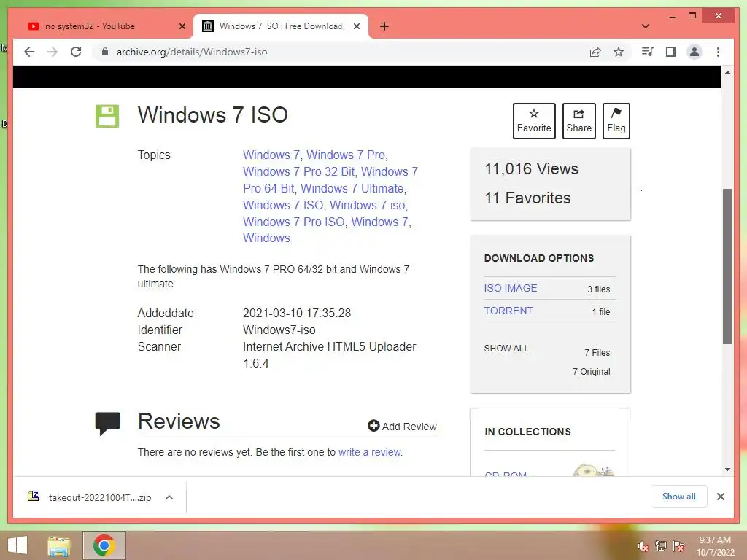Open Chrome three-dot menu

[718, 52]
